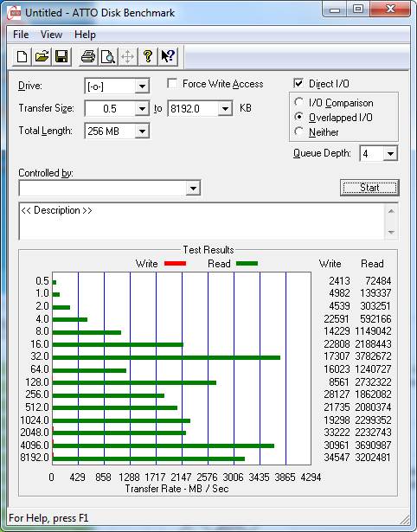This screenshot has height=532, width=417.
Task: Start the benchmark with Start button
Action: click(369, 188)
